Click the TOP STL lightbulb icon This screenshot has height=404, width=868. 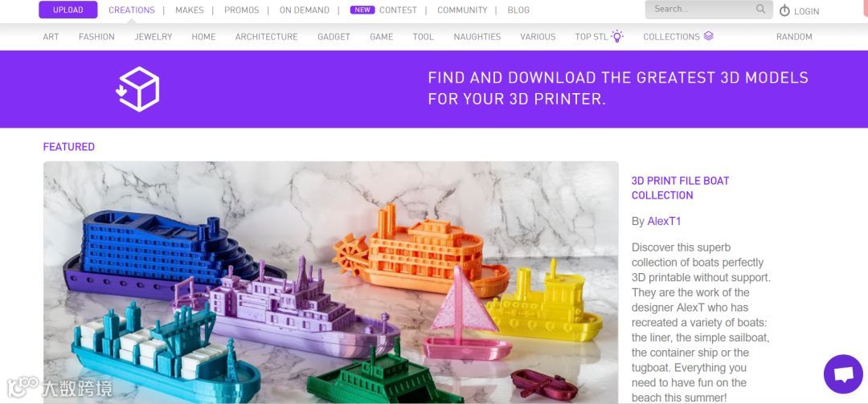point(616,36)
